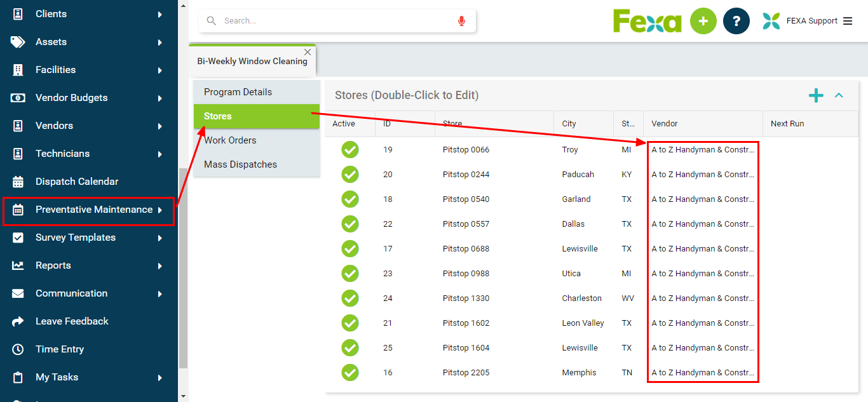Collapse the Stores panel chevron
Image resolution: width=868 pixels, height=402 pixels.
[839, 95]
